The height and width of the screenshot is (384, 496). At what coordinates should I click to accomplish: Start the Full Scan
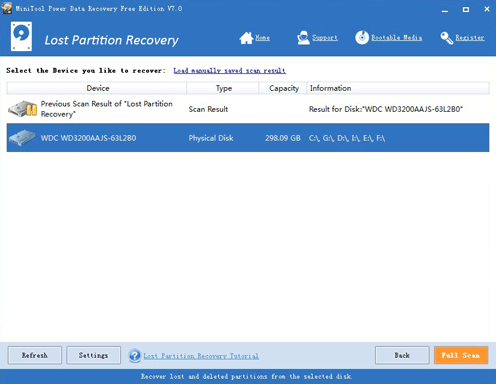click(461, 355)
